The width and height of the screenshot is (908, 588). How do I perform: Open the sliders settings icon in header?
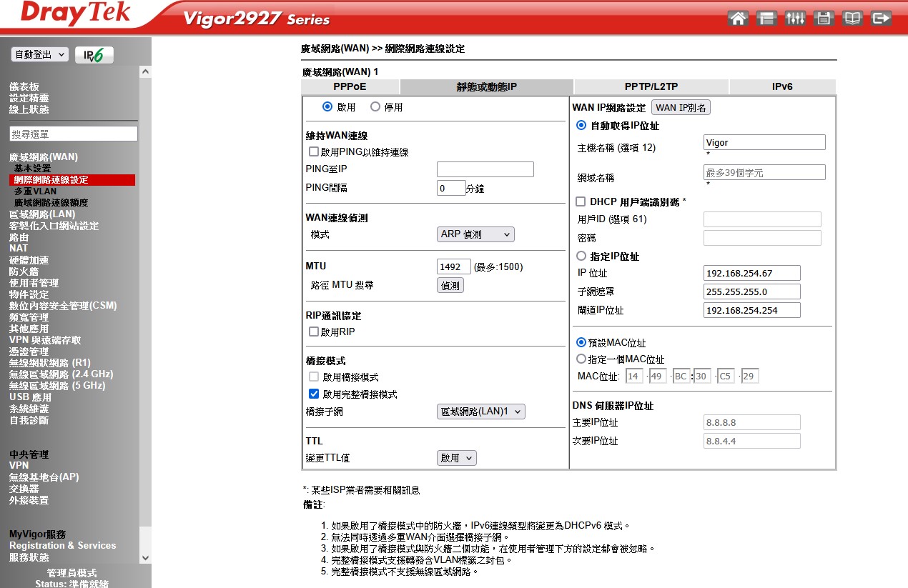(795, 19)
